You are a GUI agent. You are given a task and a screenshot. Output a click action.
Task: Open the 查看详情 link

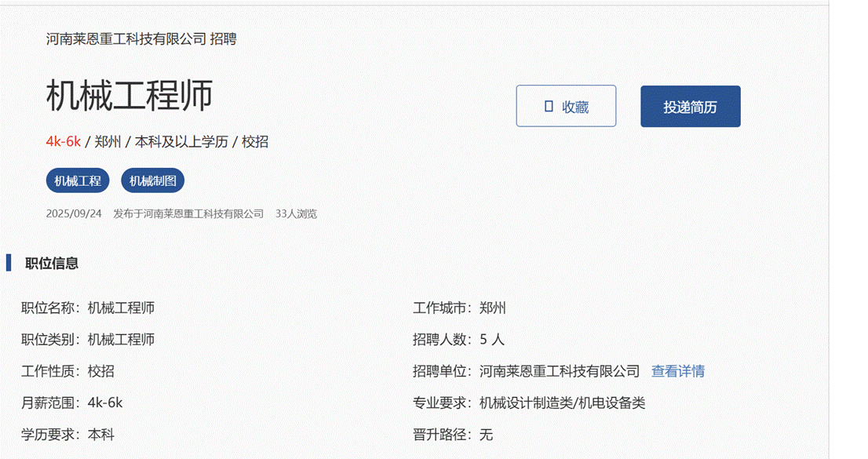pyautogui.click(x=677, y=372)
